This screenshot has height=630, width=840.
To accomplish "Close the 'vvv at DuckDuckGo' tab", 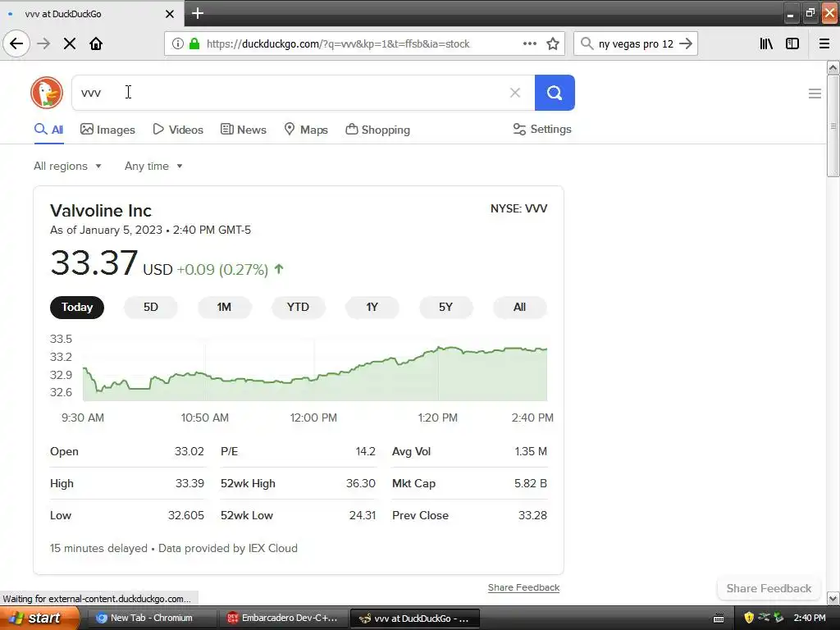I will [169, 14].
